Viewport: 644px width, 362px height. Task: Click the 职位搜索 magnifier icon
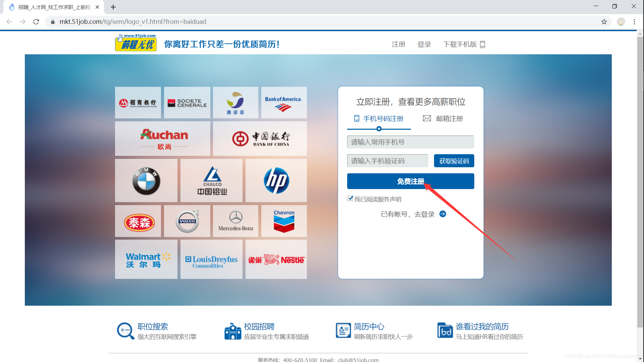click(x=125, y=331)
